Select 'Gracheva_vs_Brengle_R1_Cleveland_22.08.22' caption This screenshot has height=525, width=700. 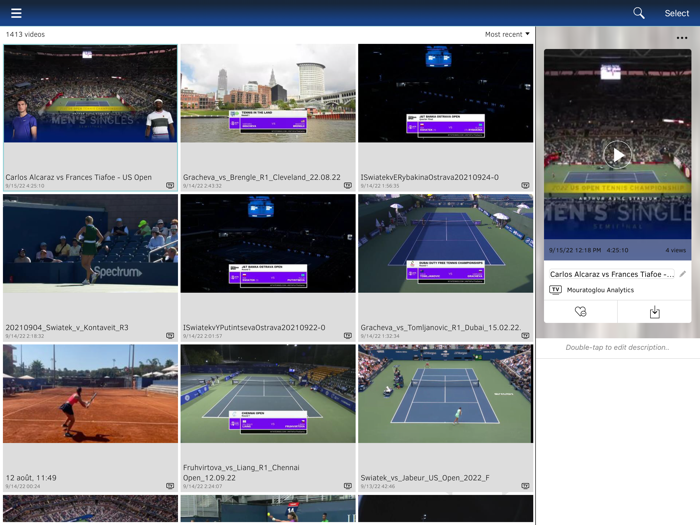262,177
